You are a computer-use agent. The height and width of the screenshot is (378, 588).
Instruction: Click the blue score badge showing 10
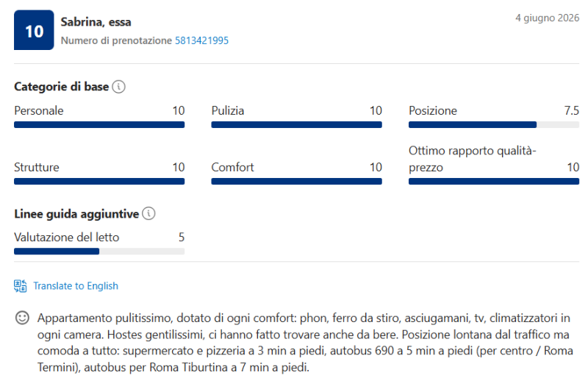pyautogui.click(x=34, y=30)
